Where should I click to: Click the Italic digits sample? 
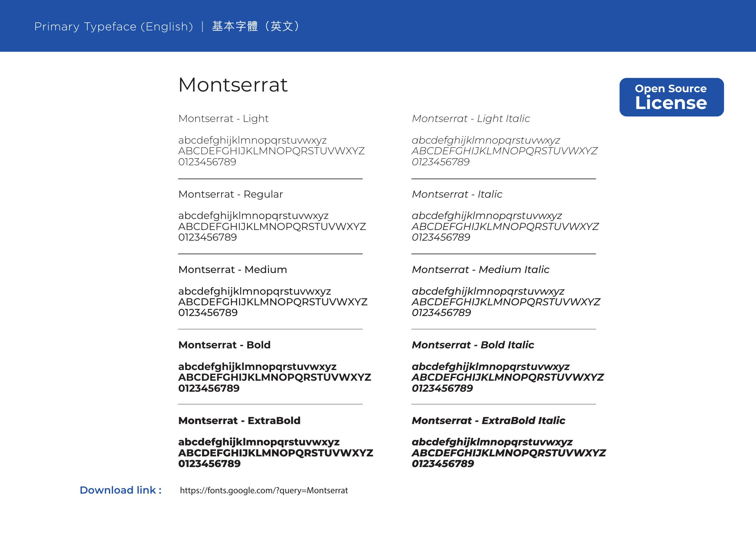coord(441,237)
